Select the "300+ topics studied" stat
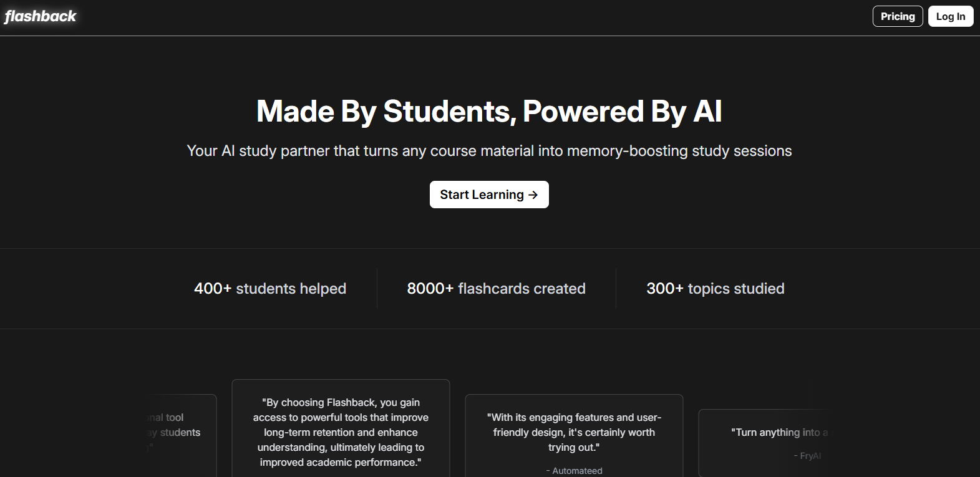This screenshot has width=980, height=477. point(716,289)
